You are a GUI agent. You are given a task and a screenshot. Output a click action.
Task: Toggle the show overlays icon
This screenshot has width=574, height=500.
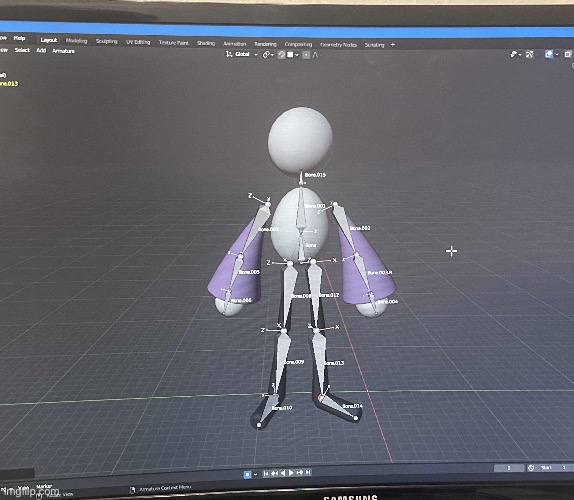click(x=549, y=54)
